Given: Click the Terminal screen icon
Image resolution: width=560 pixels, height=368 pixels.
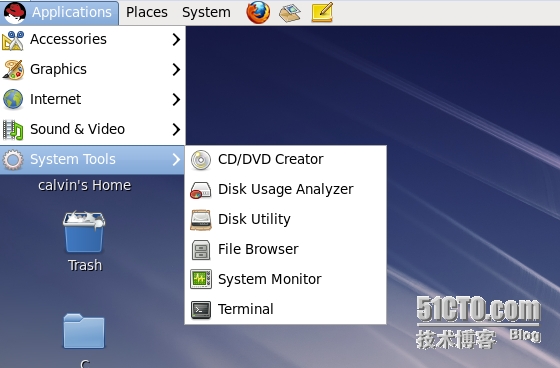Looking at the screenshot, I should (201, 309).
